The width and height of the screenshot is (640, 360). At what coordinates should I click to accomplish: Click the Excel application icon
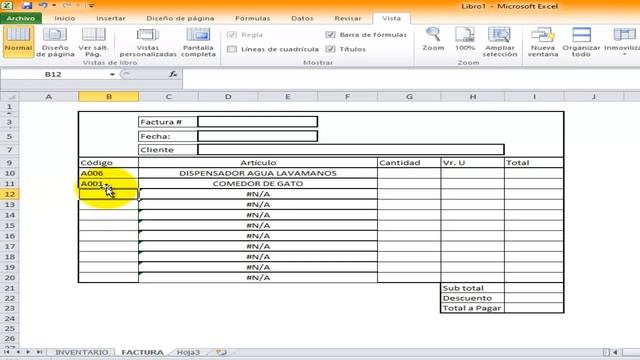[7, 6]
